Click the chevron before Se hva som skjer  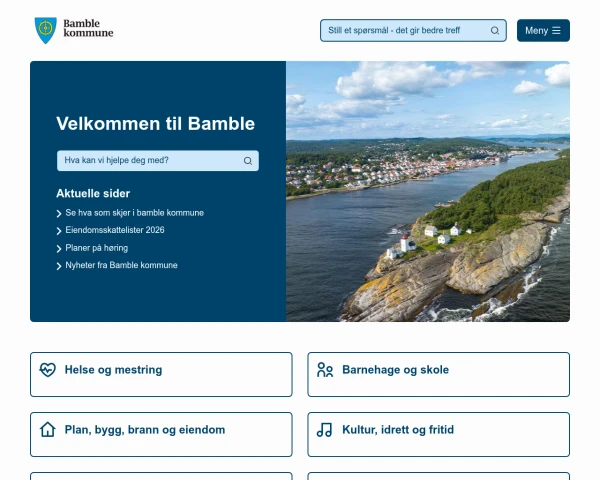(60, 213)
